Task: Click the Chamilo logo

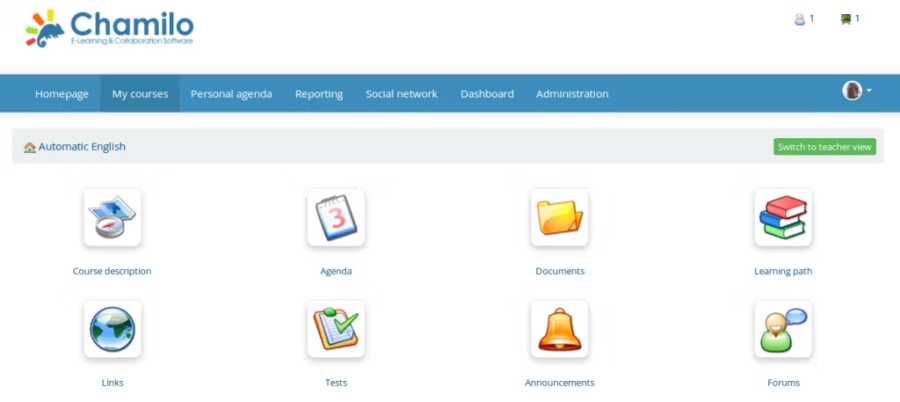Action: [110, 28]
